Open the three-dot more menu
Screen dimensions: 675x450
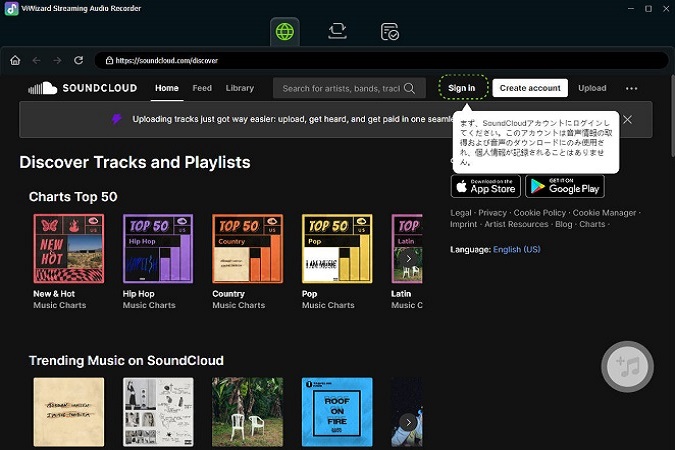[632, 88]
